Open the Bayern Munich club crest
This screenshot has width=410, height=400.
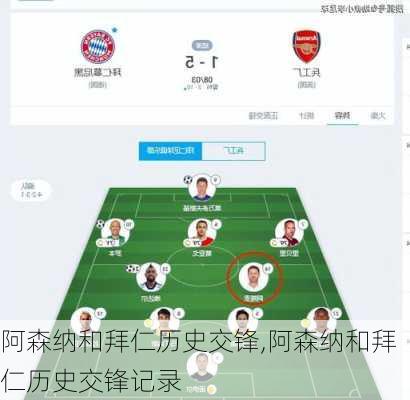(98, 47)
